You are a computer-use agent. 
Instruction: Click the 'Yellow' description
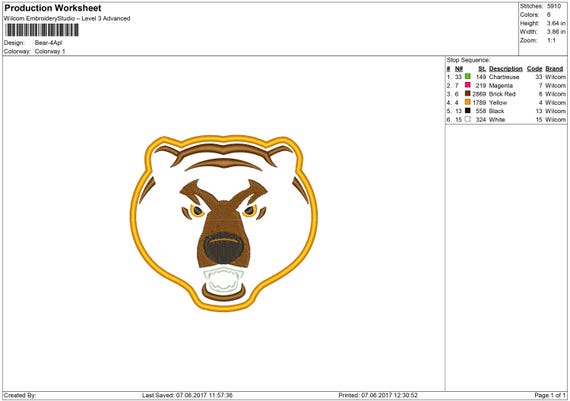point(498,103)
